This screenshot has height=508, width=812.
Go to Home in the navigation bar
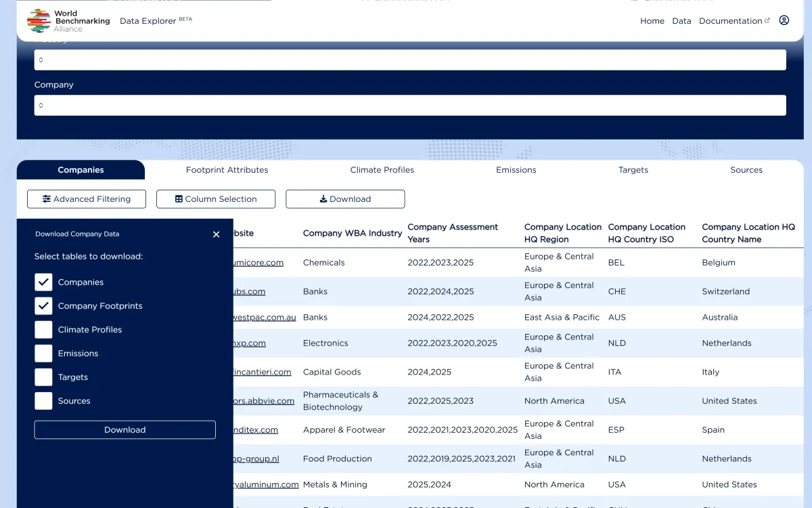coord(652,21)
